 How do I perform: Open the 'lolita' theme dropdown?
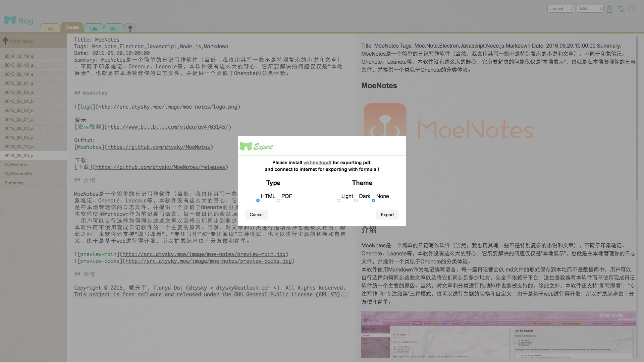coord(590,9)
